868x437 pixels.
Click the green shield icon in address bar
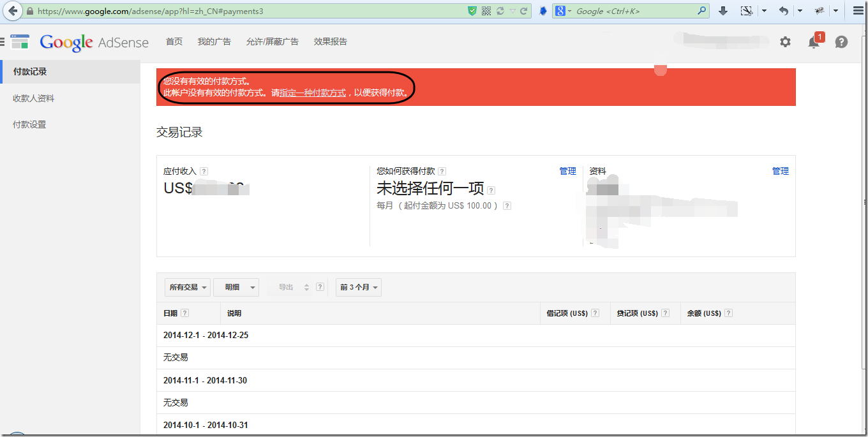472,11
